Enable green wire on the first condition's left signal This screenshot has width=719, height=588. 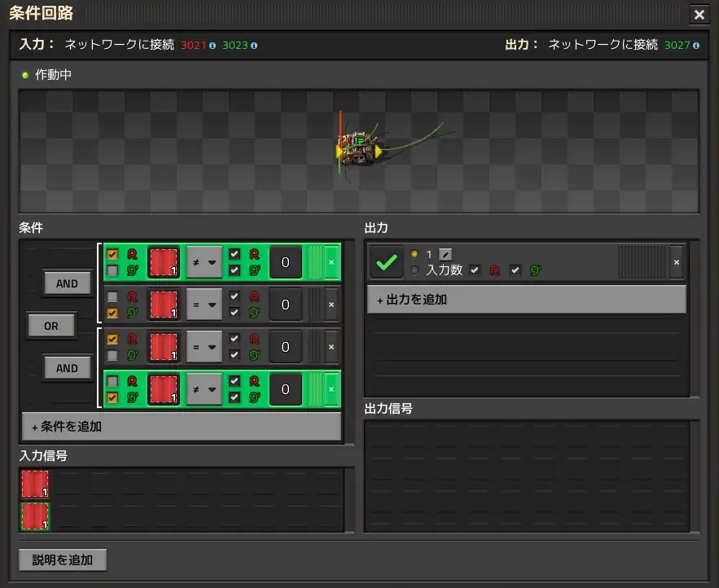(112, 270)
